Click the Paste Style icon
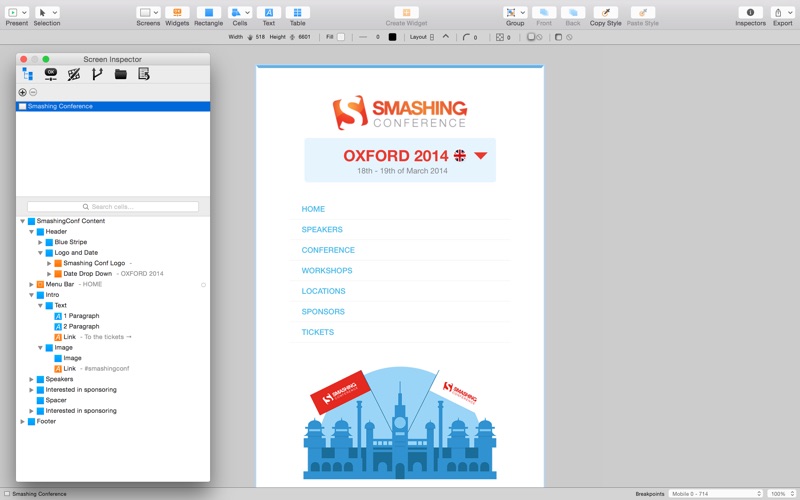800x500 pixels. coord(642,12)
